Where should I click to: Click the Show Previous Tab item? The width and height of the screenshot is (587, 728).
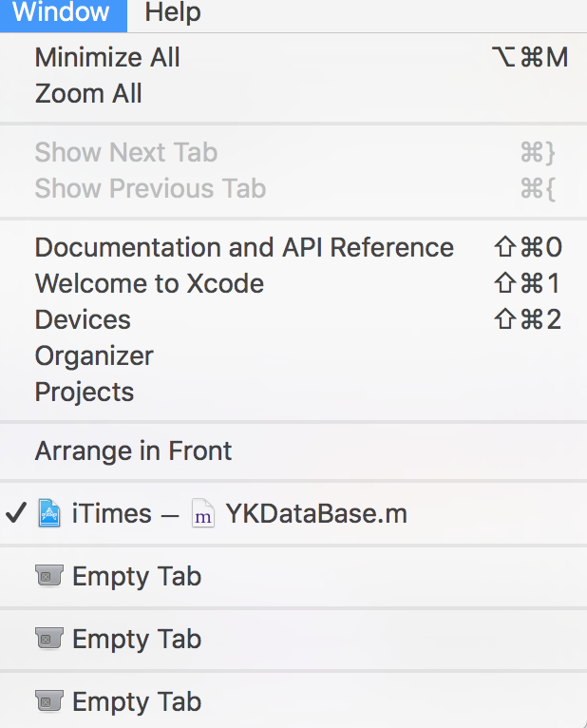click(x=150, y=189)
